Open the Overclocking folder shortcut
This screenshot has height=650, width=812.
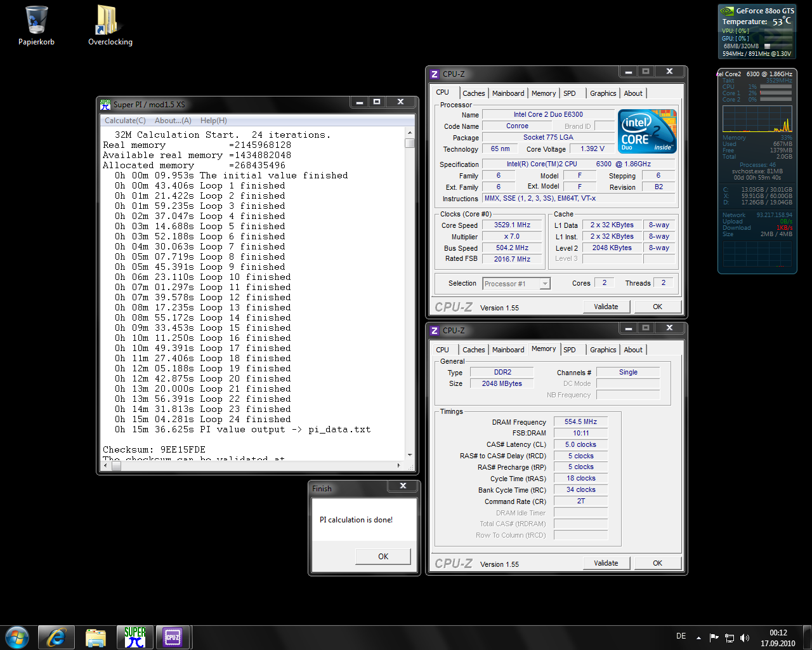pyautogui.click(x=110, y=25)
